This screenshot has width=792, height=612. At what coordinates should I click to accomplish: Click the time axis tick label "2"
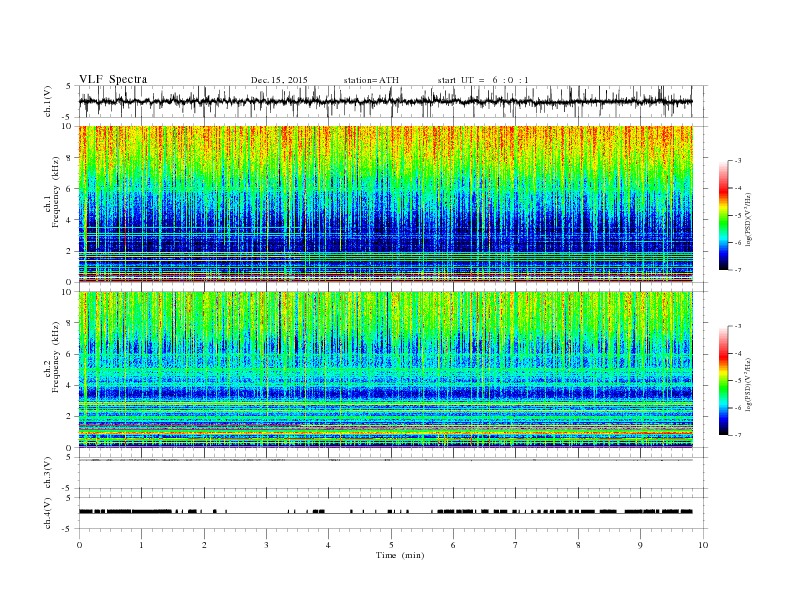pyautogui.click(x=204, y=545)
